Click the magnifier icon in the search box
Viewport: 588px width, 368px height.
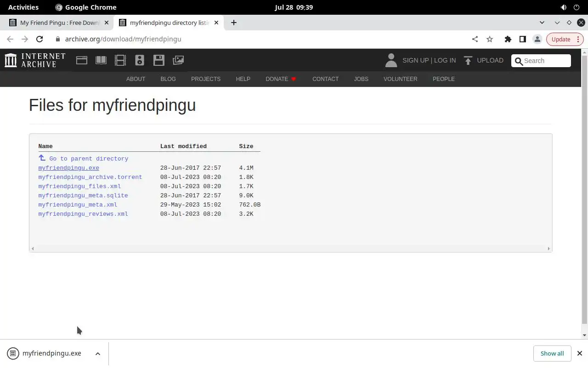519,61
